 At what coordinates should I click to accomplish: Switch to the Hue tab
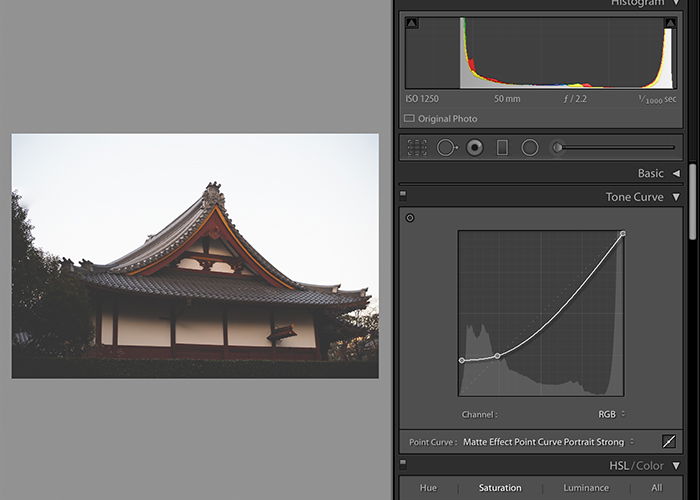click(428, 488)
